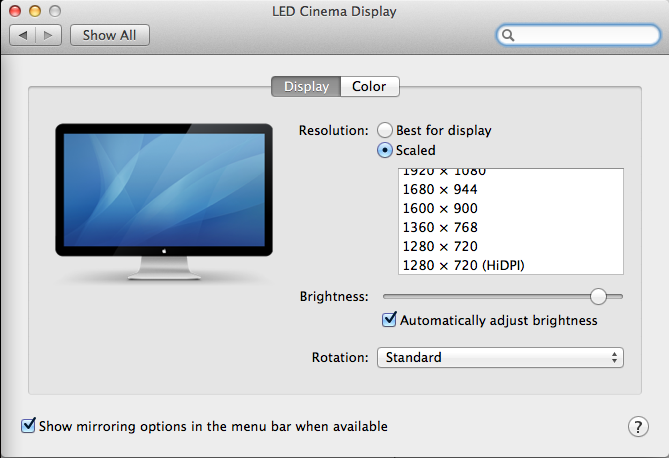Open help with the question mark button
The image size is (669, 458).
click(638, 426)
